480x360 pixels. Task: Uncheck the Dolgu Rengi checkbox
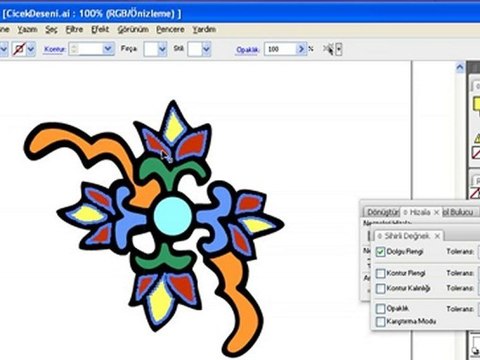point(380,252)
